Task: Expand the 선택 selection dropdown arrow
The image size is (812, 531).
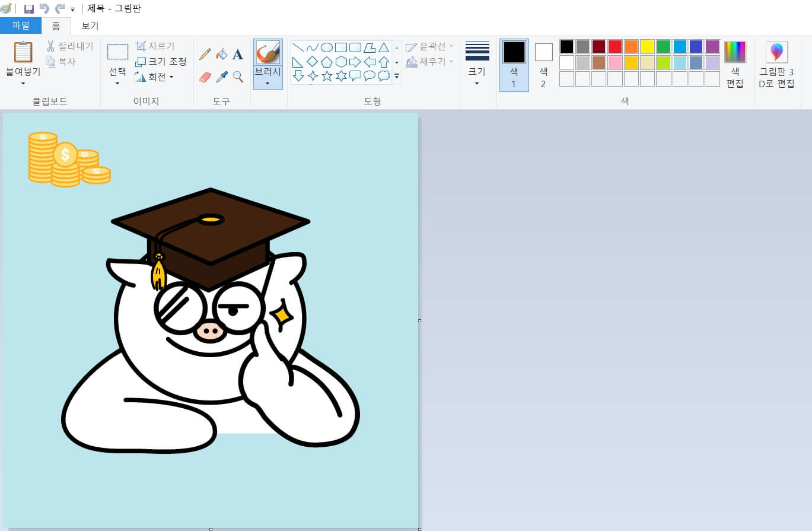Action: point(117,83)
